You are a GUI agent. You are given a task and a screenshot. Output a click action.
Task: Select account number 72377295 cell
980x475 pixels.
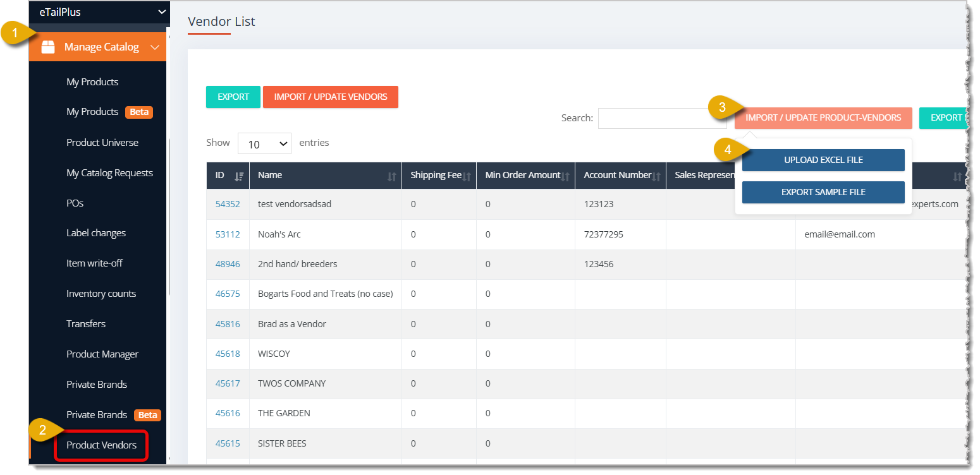(620, 234)
